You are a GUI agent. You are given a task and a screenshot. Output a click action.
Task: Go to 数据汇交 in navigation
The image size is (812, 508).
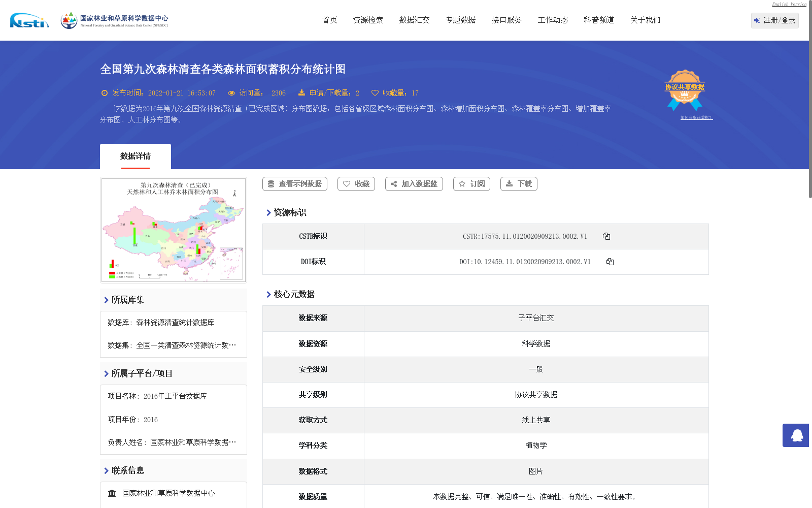pos(414,20)
